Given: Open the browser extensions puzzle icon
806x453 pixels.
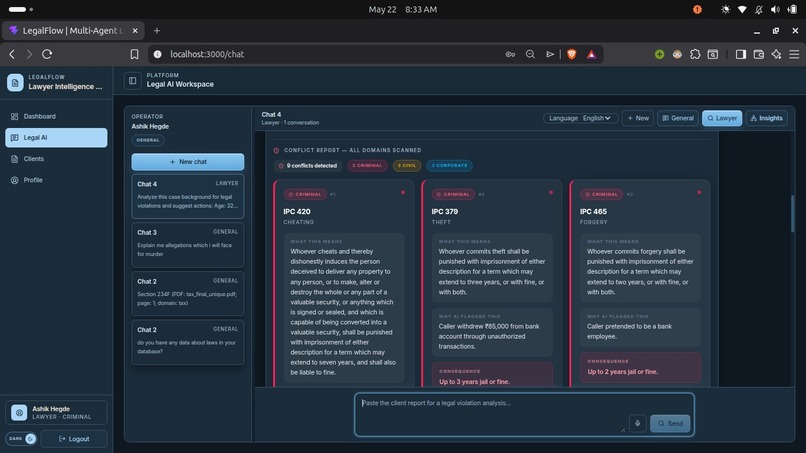Looking at the screenshot, I should pyautogui.click(x=695, y=54).
